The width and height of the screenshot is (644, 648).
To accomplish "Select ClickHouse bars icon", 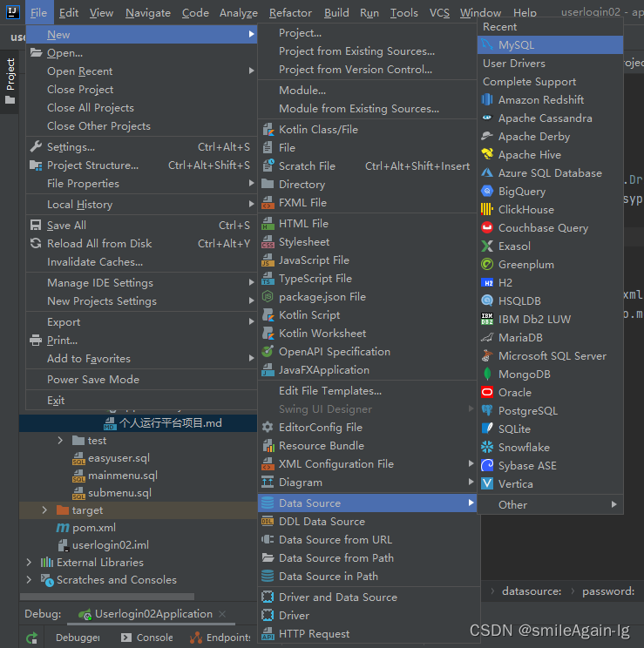I will pos(487,209).
